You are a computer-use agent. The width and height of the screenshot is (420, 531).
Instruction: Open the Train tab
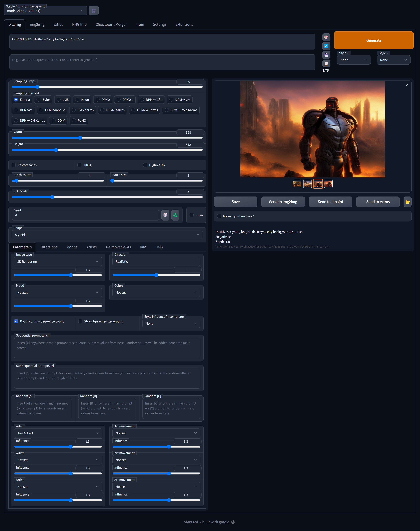pyautogui.click(x=140, y=24)
